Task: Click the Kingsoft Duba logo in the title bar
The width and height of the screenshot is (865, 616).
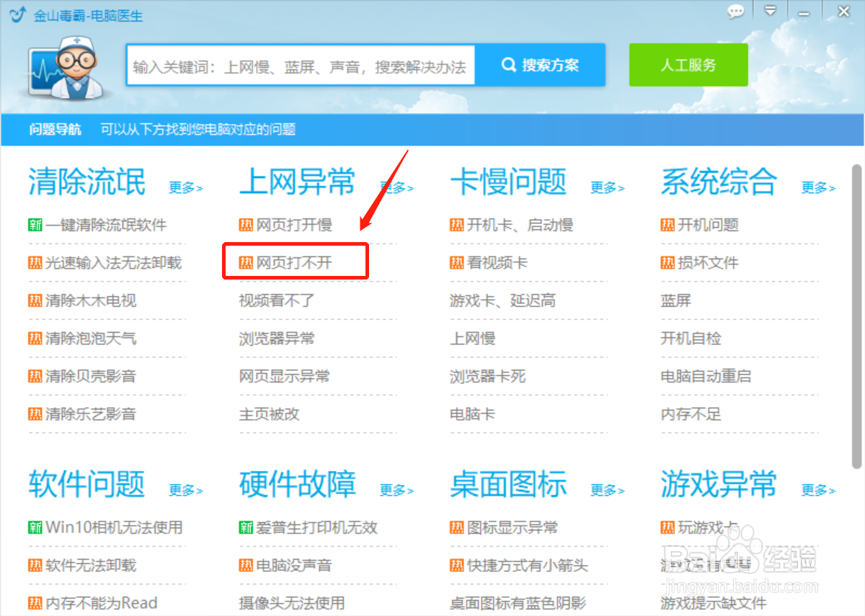Action: 16,12
